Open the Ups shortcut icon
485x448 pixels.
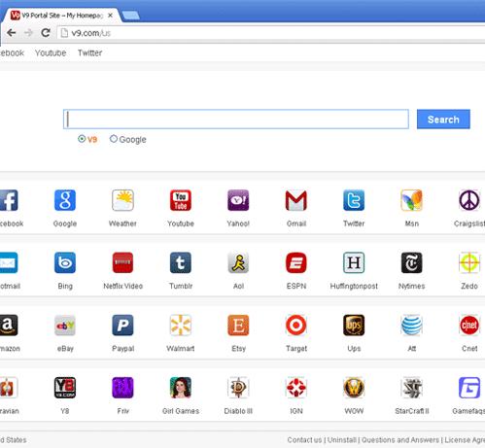pos(354,326)
